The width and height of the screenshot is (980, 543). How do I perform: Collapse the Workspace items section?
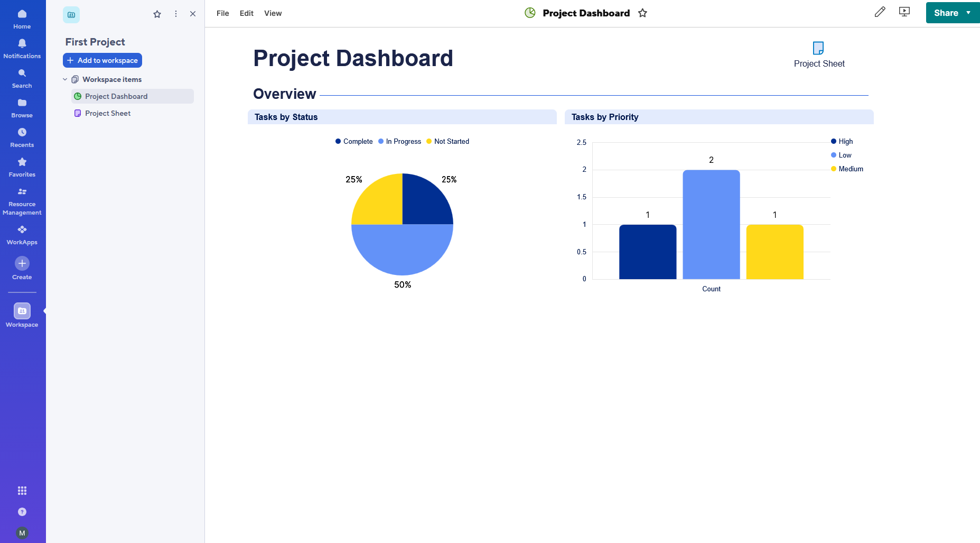65,79
